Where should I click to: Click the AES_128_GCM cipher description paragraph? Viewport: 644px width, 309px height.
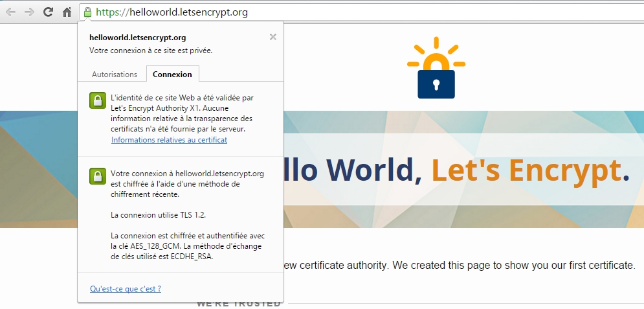click(188, 246)
